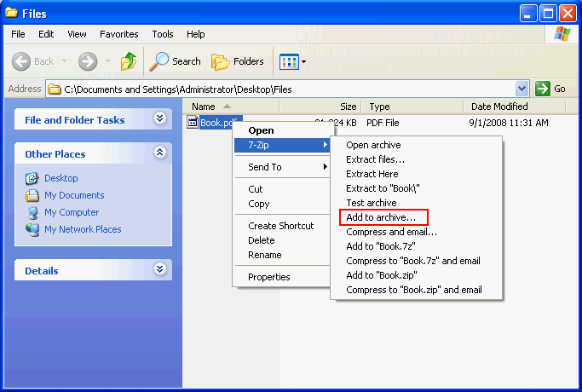Open the Help menu
This screenshot has width=582, height=392.
196,34
